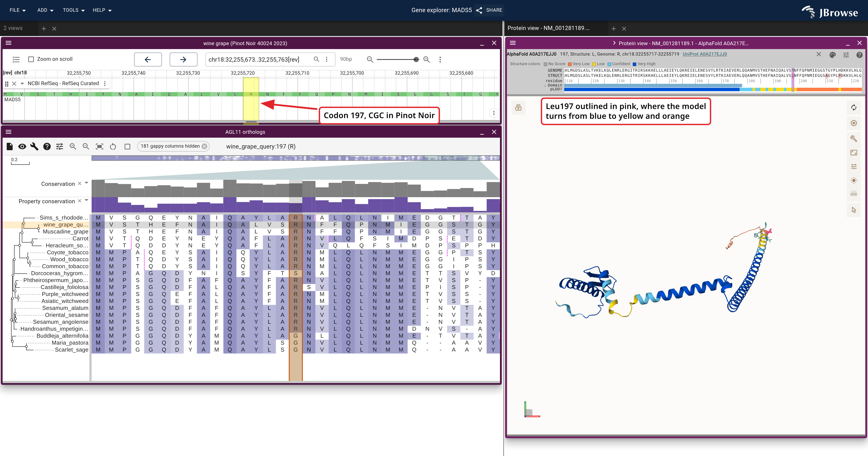
Task: Remove the '181 gappy columns hidden' chip
Action: [x=204, y=146]
